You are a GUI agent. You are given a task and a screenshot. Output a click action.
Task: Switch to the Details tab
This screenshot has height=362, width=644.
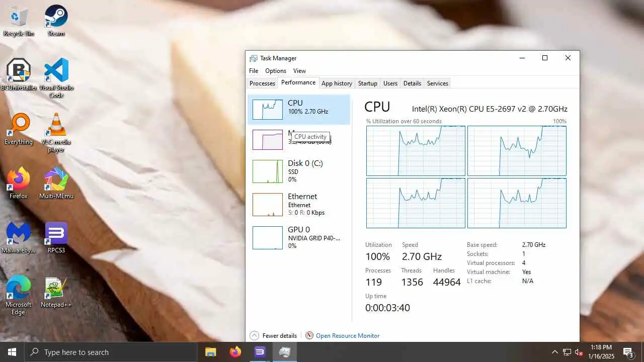(x=412, y=83)
